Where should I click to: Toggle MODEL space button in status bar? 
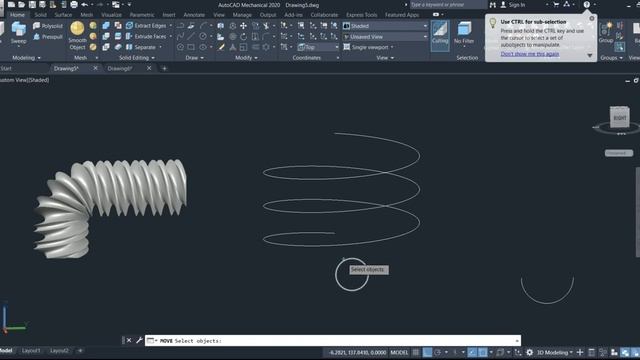click(x=399, y=352)
